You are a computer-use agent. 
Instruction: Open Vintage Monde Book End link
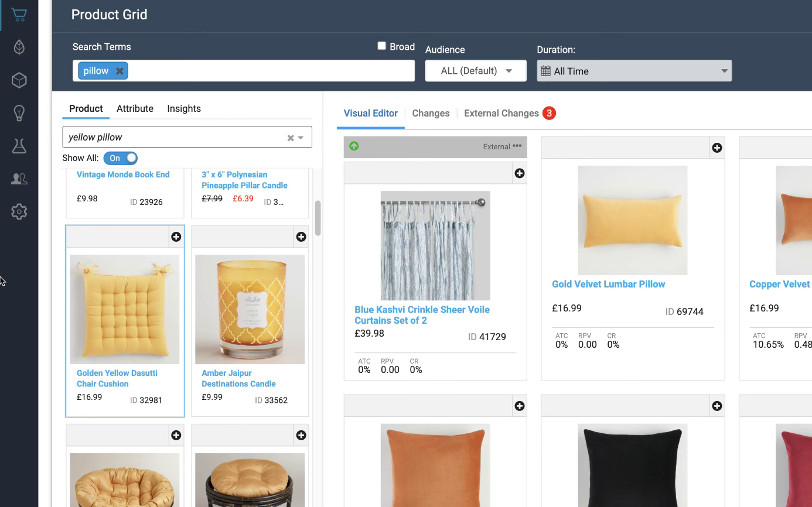point(123,174)
